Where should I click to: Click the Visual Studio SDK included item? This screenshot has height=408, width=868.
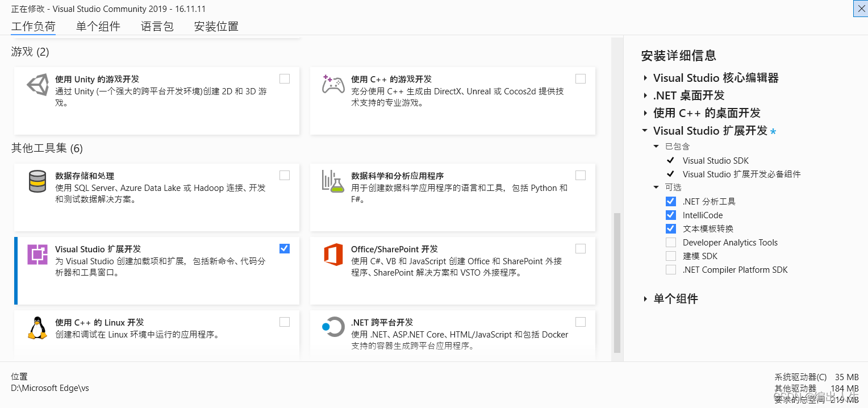pos(716,160)
